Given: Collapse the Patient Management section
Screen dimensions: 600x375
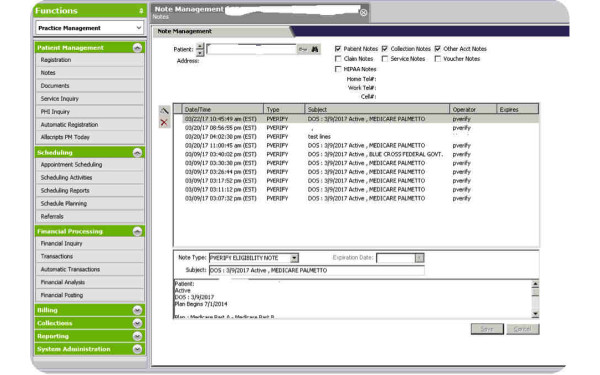Looking at the screenshot, I should click(x=137, y=48).
